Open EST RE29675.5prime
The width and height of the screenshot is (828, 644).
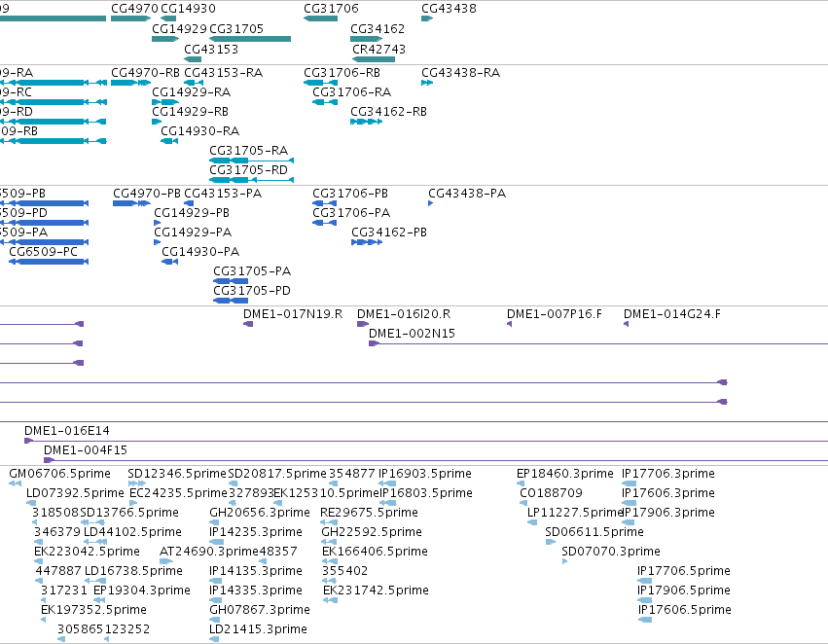pos(369,513)
